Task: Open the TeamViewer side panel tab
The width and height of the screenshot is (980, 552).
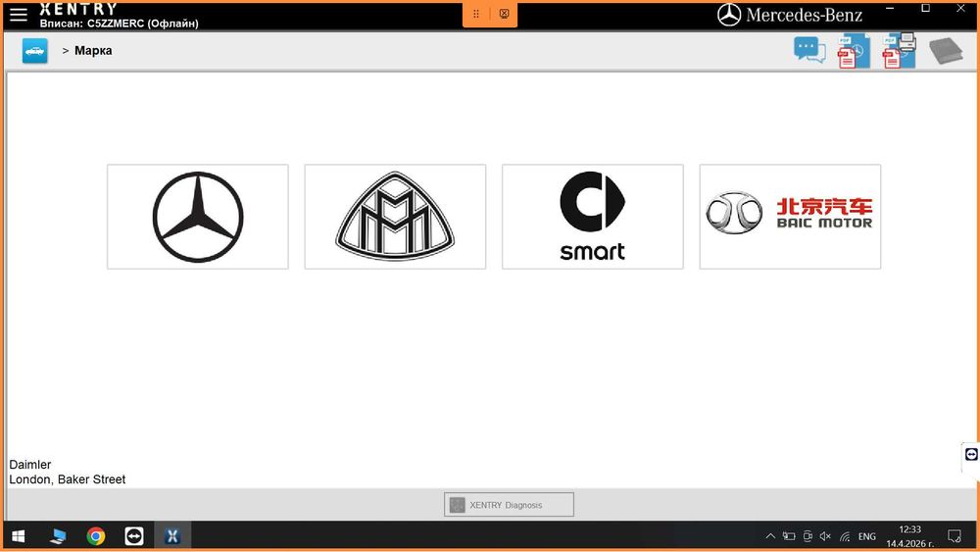Action: tap(970, 455)
